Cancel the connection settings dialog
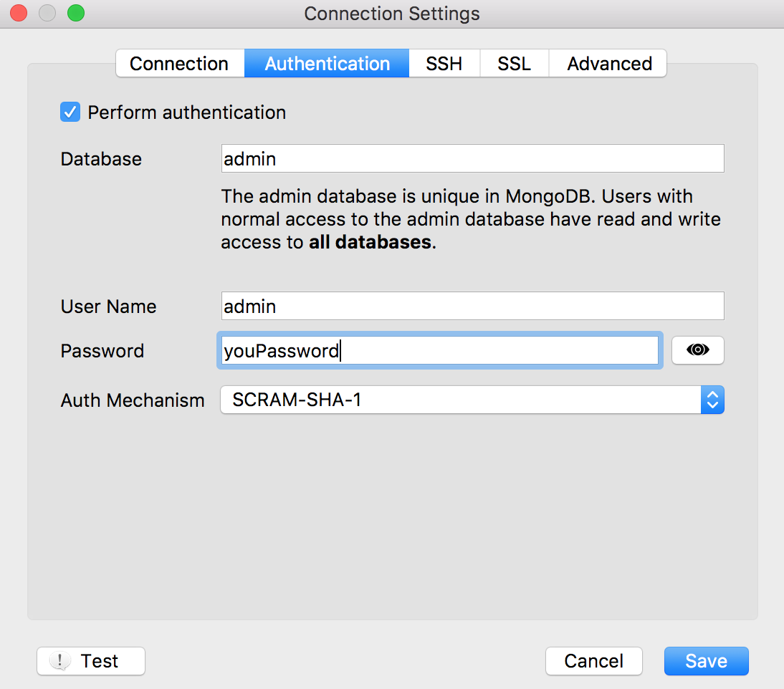 (593, 661)
